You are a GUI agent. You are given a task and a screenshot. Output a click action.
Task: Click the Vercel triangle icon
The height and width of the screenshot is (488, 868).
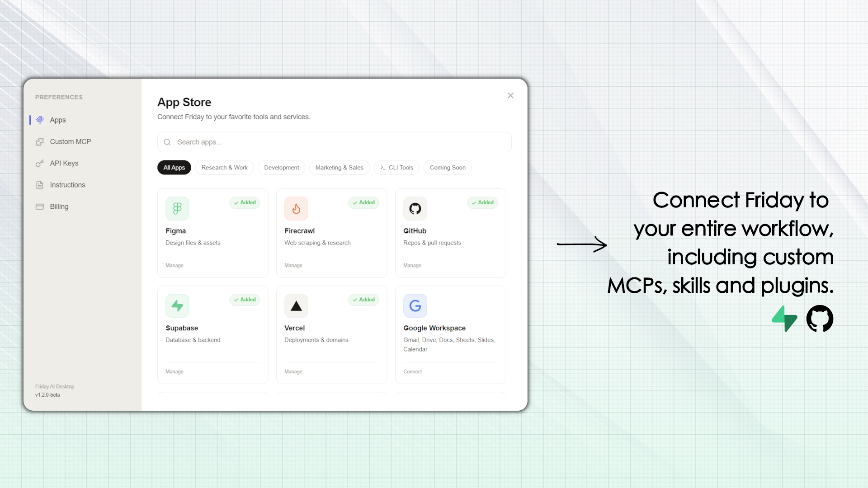pos(296,305)
